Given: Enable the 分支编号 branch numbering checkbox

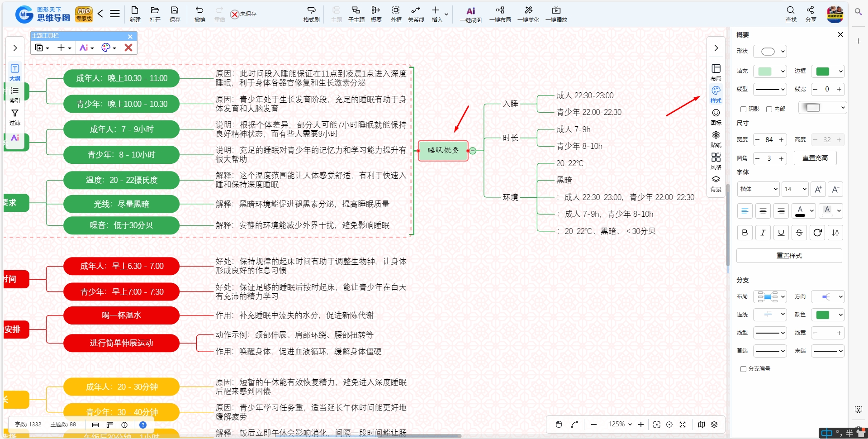Looking at the screenshot, I should [743, 369].
